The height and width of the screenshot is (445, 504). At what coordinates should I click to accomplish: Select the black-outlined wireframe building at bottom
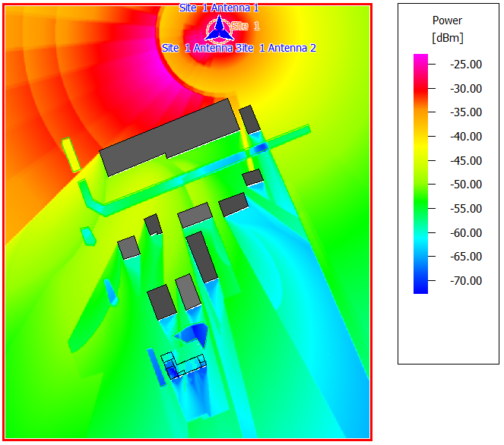point(185,363)
